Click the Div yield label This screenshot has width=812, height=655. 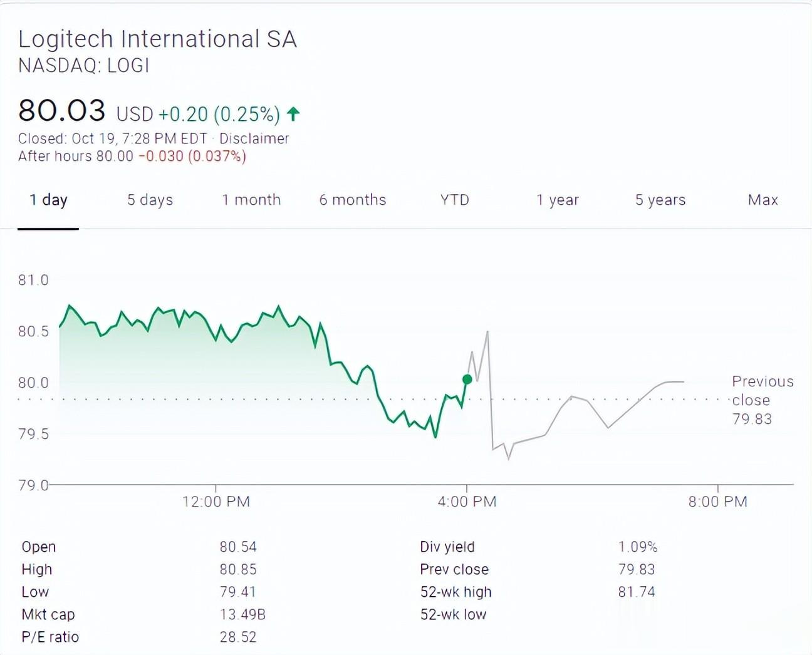tap(447, 547)
